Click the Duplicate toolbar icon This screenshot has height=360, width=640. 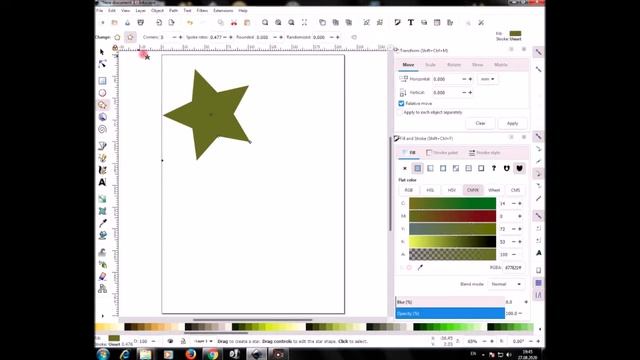(x=322, y=22)
